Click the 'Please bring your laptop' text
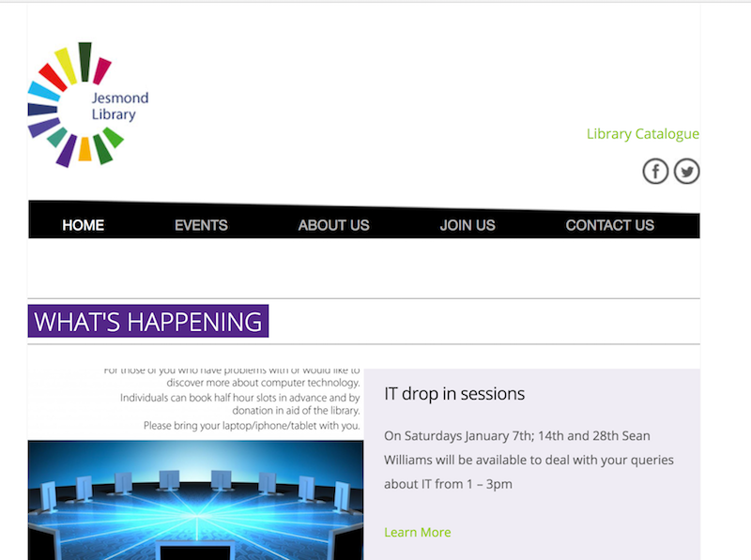This screenshot has height=560, width=751. coord(252,426)
